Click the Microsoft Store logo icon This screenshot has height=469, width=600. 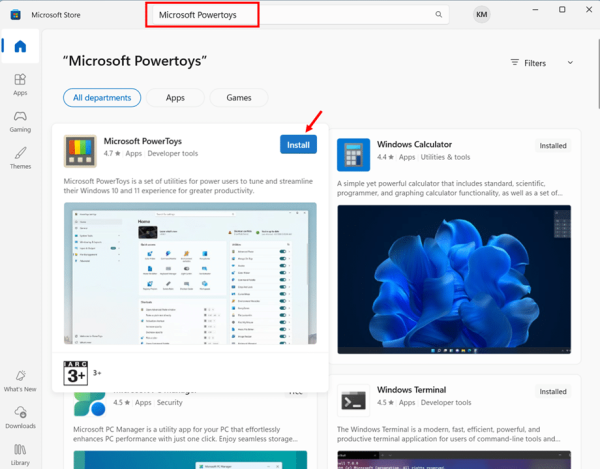click(x=16, y=15)
